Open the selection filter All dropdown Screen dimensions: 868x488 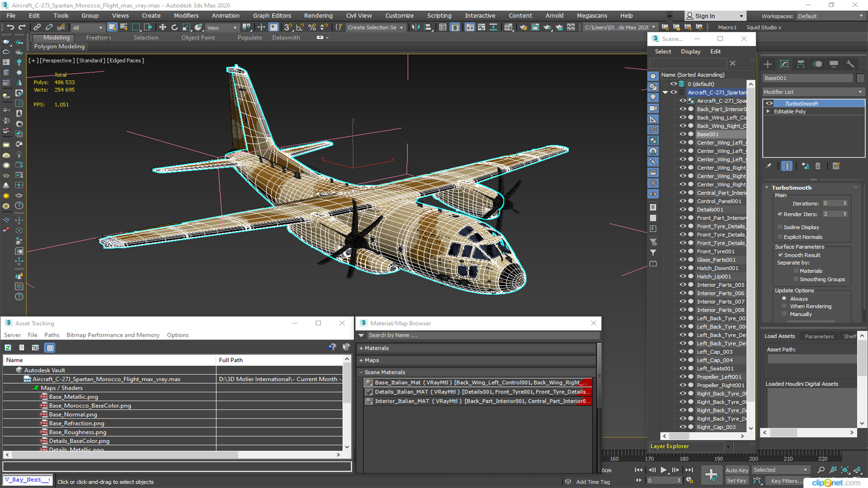88,28
